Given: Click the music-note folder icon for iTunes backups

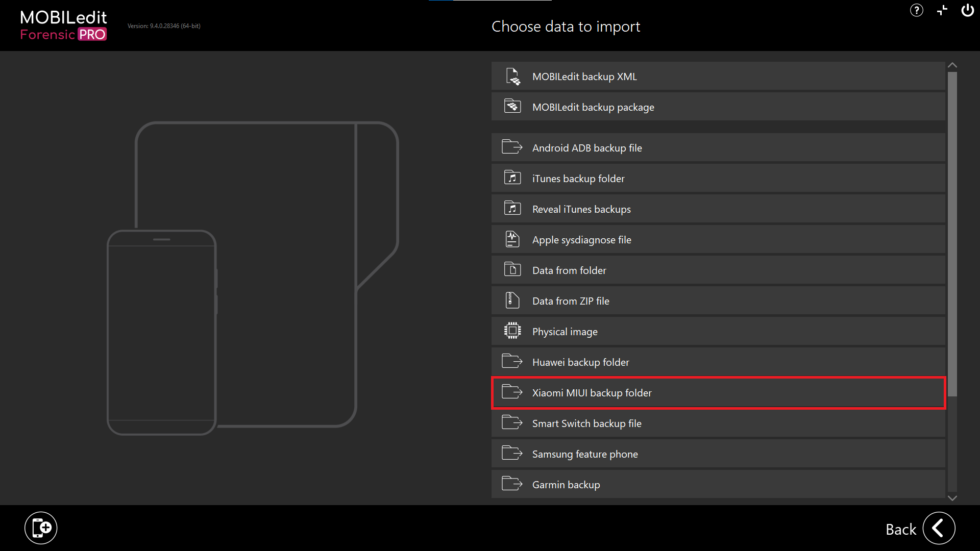Looking at the screenshot, I should 512,178.
